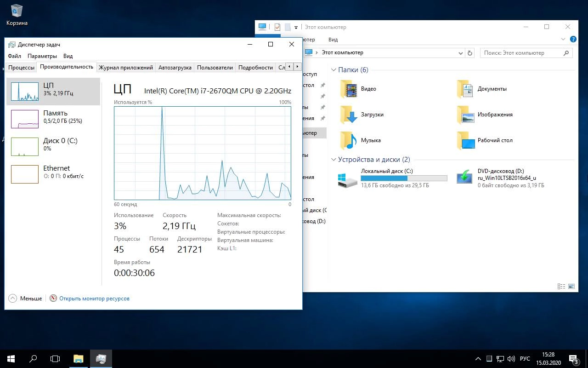The width and height of the screenshot is (588, 368).
Task: Select the partially visible D: drive in the Explorer tree
Action: coord(314,221)
